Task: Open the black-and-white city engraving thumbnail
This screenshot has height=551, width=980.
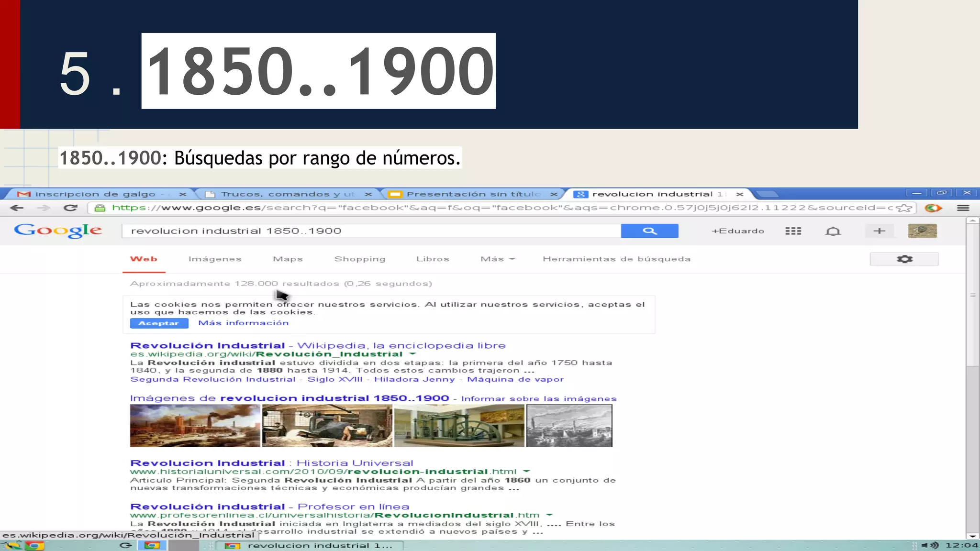Action: [569, 426]
